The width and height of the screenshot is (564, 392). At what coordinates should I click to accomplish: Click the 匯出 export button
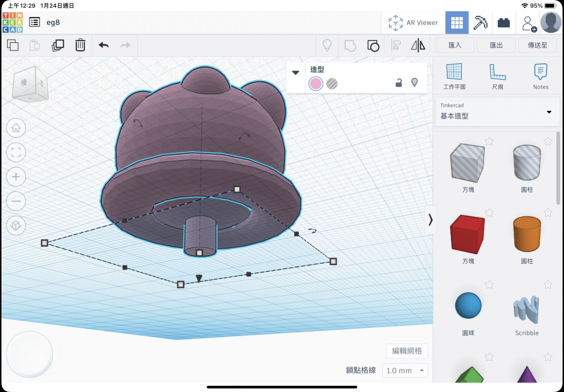click(x=496, y=45)
